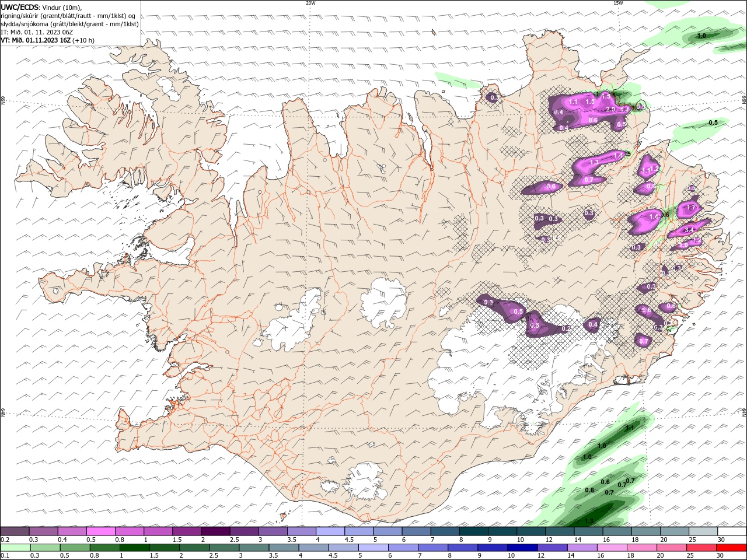Click the 'slydda/snjókoma' legend description line
The height and width of the screenshot is (560, 747).
point(70,24)
